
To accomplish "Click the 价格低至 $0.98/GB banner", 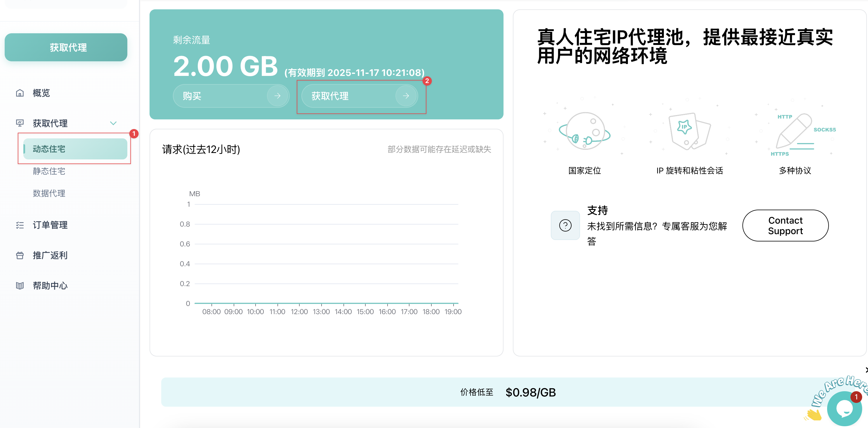I will [508, 392].
